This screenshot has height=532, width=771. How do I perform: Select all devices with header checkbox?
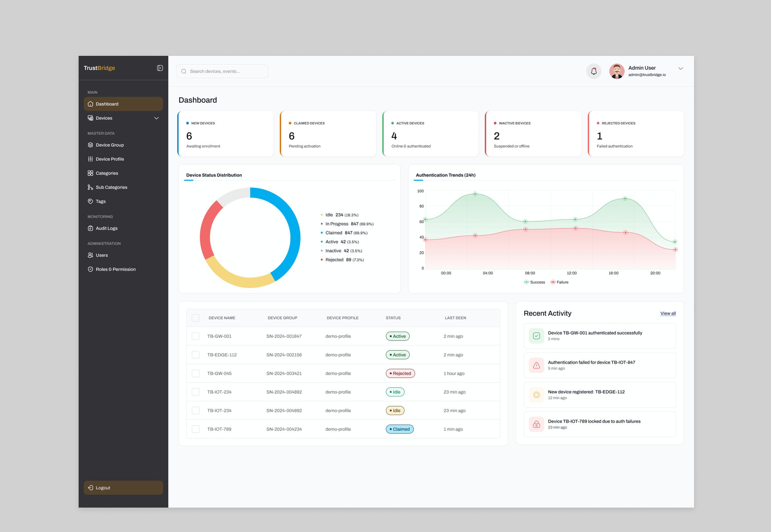click(x=196, y=318)
